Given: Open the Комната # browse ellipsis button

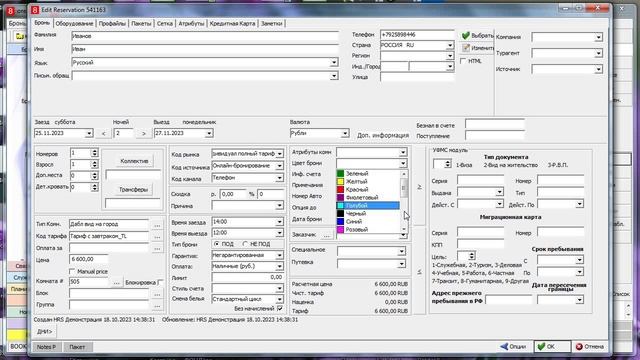Looking at the screenshot, I should point(116,282).
